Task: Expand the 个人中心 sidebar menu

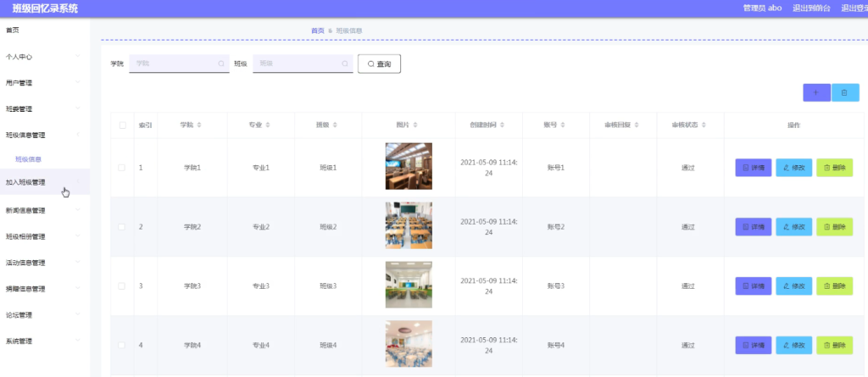Action: click(x=45, y=57)
